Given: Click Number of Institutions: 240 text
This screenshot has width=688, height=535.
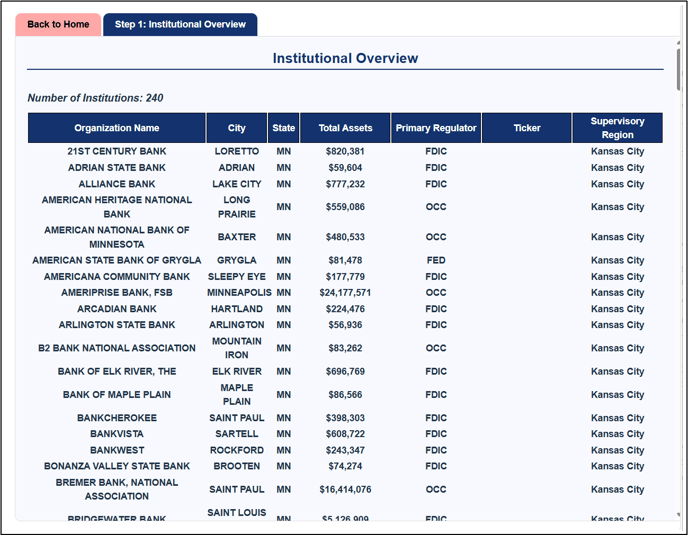Looking at the screenshot, I should [95, 98].
